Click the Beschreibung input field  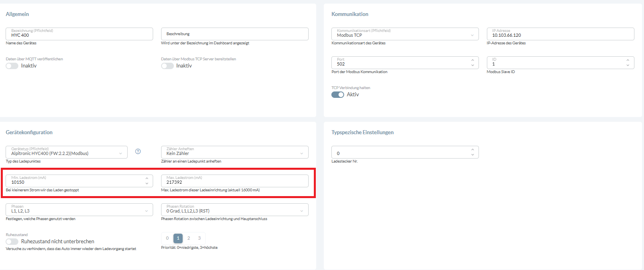tap(234, 34)
